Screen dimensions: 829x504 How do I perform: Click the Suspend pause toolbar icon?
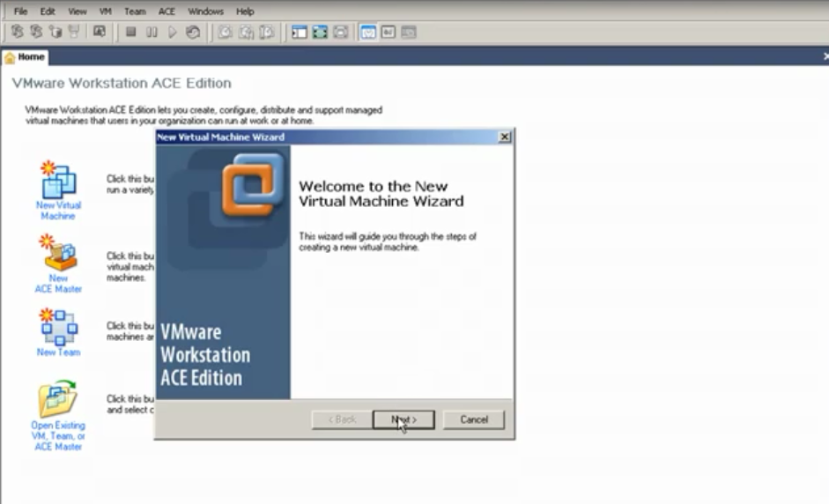152,33
